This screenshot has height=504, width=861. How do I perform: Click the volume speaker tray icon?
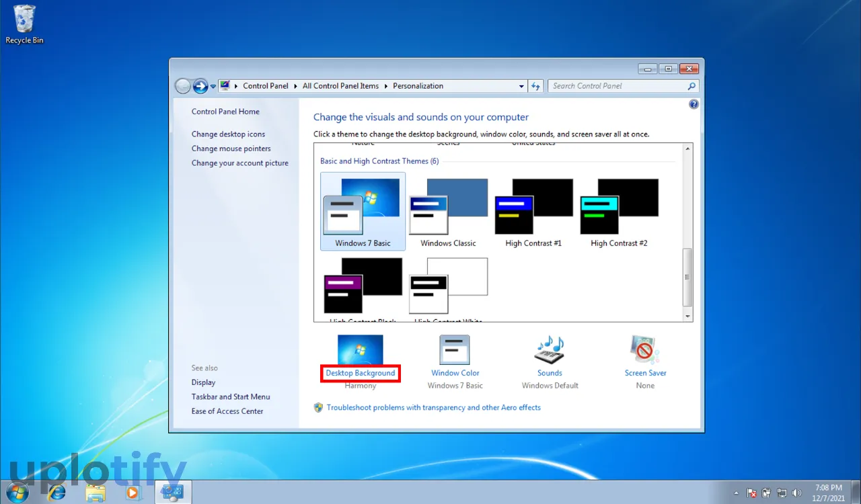coord(797,493)
